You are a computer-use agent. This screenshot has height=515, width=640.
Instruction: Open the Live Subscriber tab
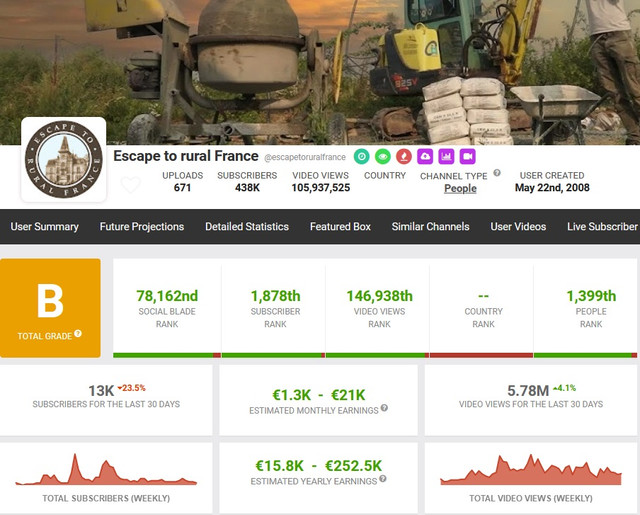(602, 226)
